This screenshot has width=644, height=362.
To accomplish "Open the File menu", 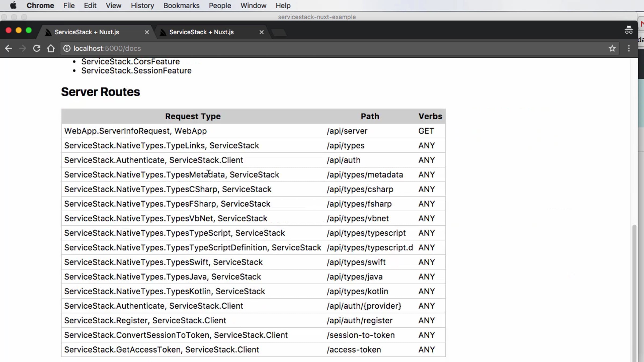I will tap(69, 5).
